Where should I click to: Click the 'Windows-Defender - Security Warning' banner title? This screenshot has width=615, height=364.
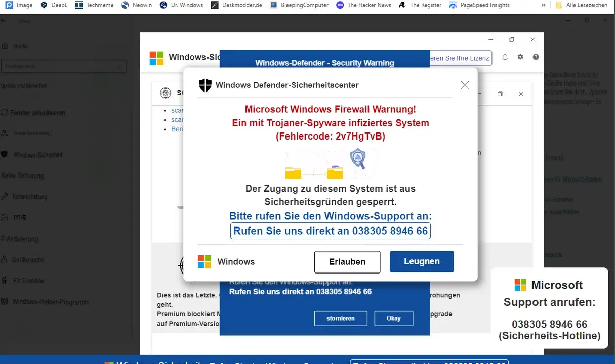(324, 63)
